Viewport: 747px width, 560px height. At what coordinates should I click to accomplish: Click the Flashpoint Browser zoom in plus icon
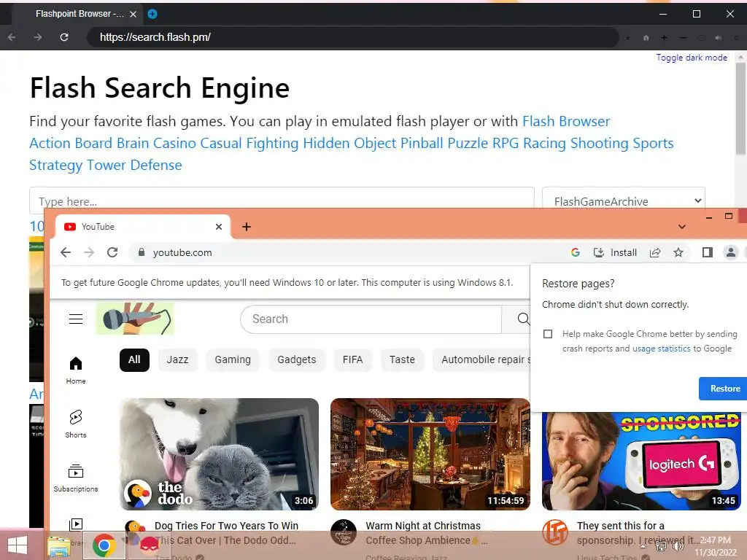[x=664, y=38]
